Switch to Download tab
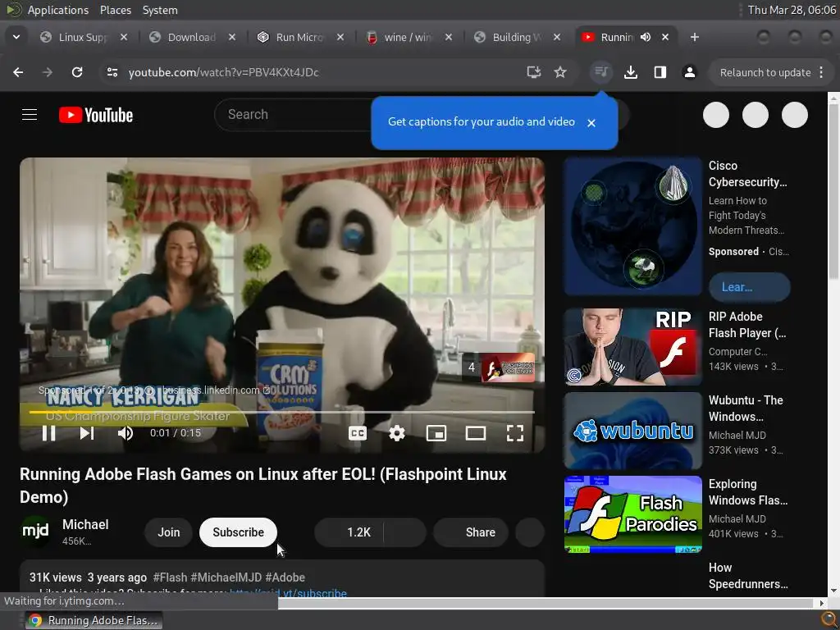Screen dimensions: 840x630 click(191, 37)
